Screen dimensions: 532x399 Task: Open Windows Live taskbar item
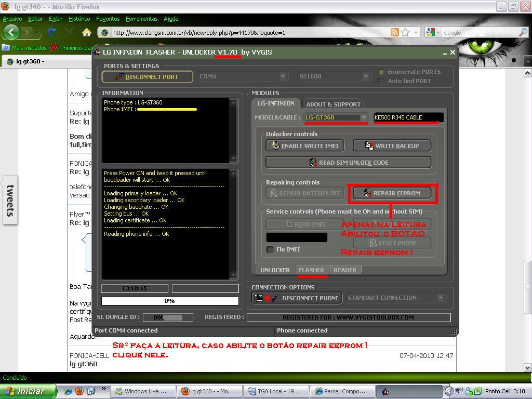143,391
